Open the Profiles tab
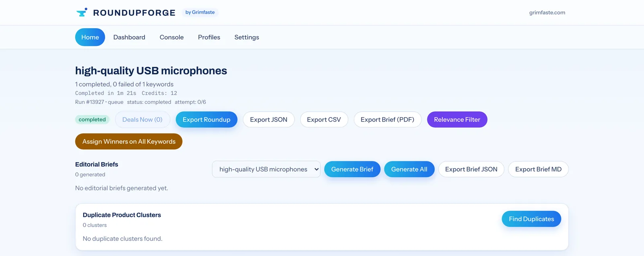Image resolution: width=644 pixels, height=256 pixels. (x=209, y=37)
